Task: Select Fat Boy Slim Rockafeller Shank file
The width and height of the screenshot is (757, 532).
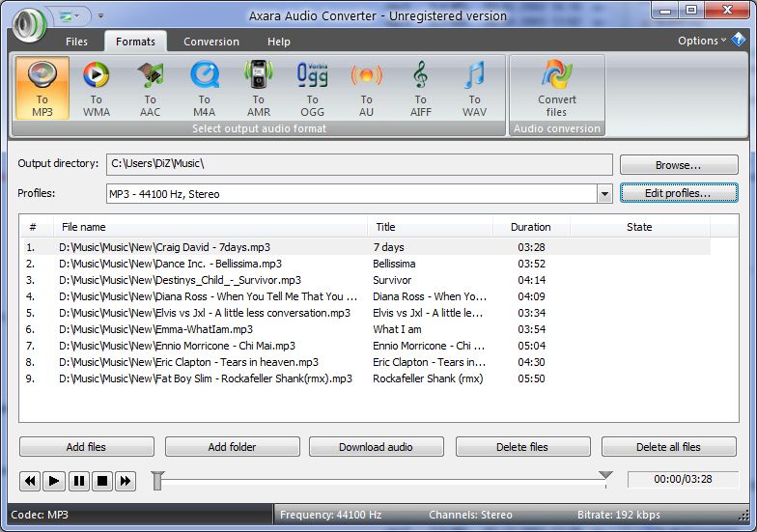Action: pos(367,378)
